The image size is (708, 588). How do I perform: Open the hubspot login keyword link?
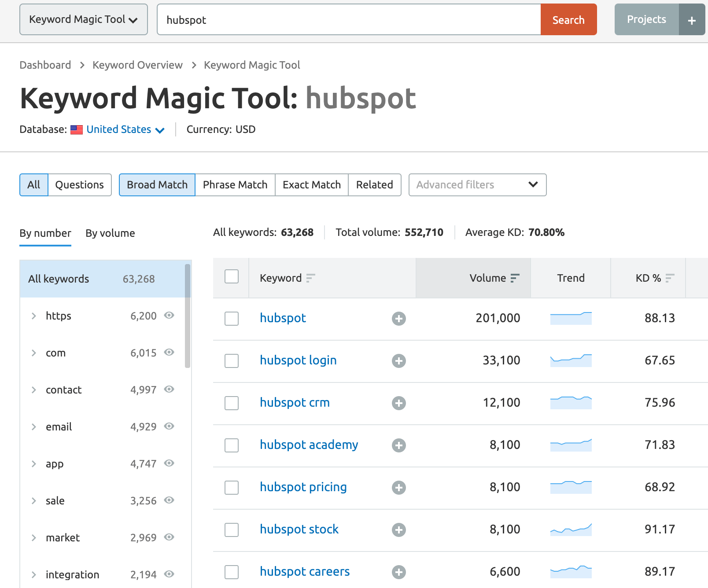298,360
